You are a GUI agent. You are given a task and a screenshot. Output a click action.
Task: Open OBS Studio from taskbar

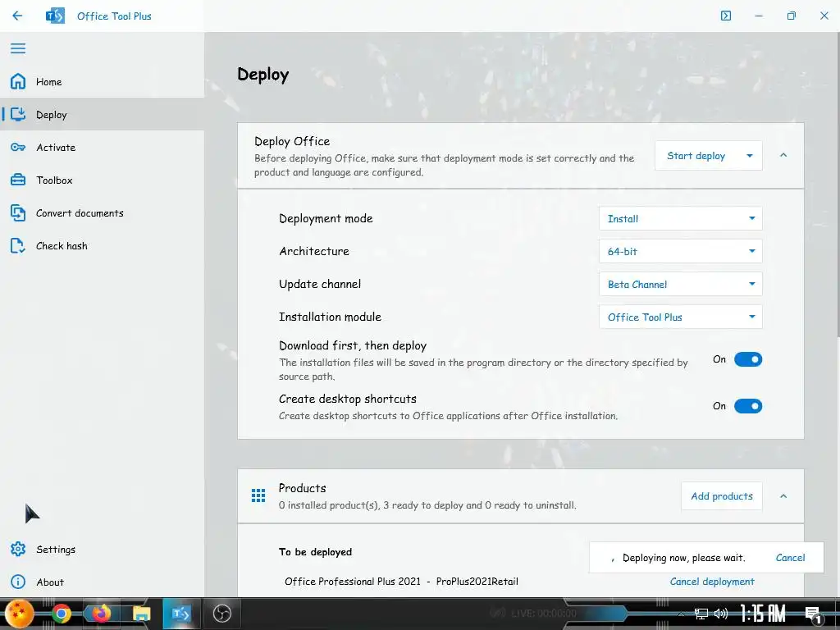click(221, 614)
